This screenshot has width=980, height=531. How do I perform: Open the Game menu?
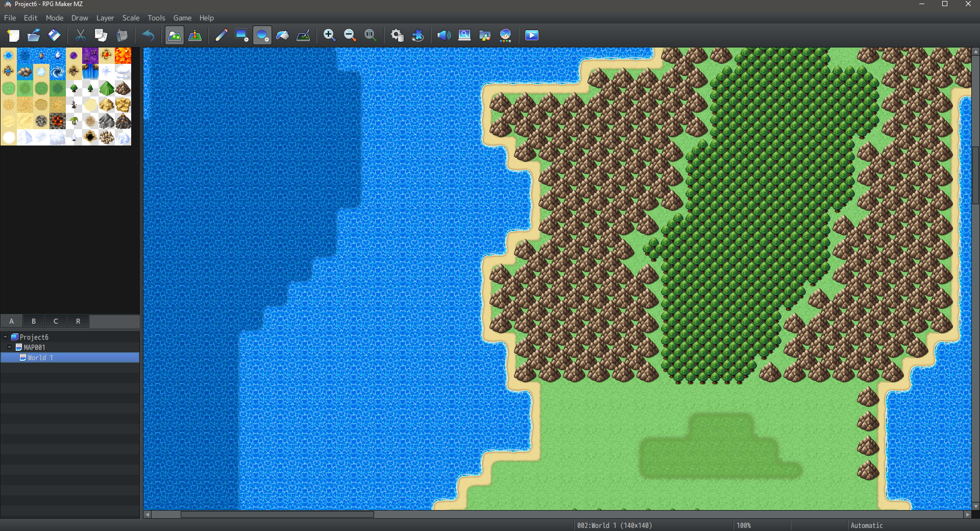point(182,18)
